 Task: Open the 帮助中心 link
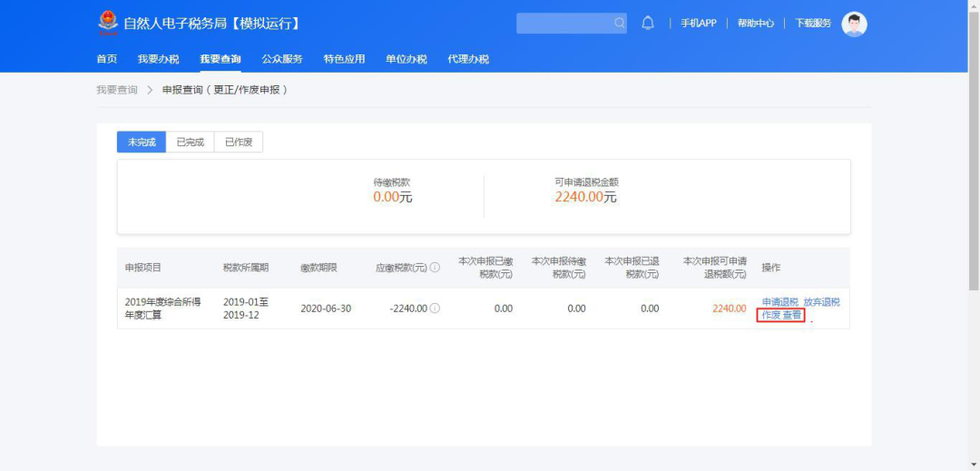pyautogui.click(x=755, y=24)
